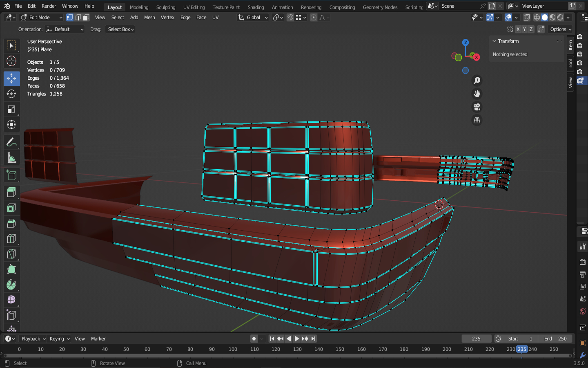
Task: Open Render properties tab in Properties editor
Action: [583, 262]
